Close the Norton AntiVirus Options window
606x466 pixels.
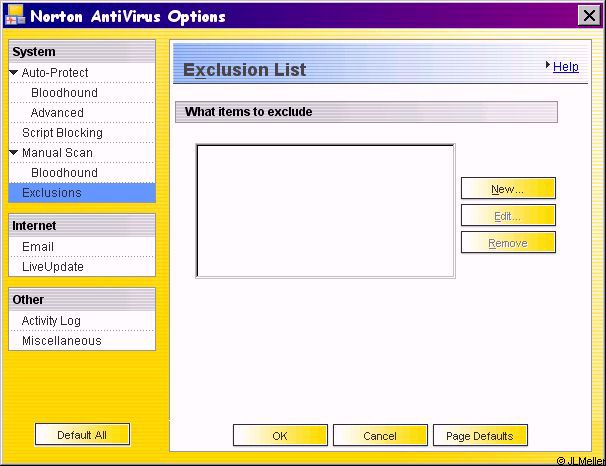pyautogui.click(x=589, y=16)
